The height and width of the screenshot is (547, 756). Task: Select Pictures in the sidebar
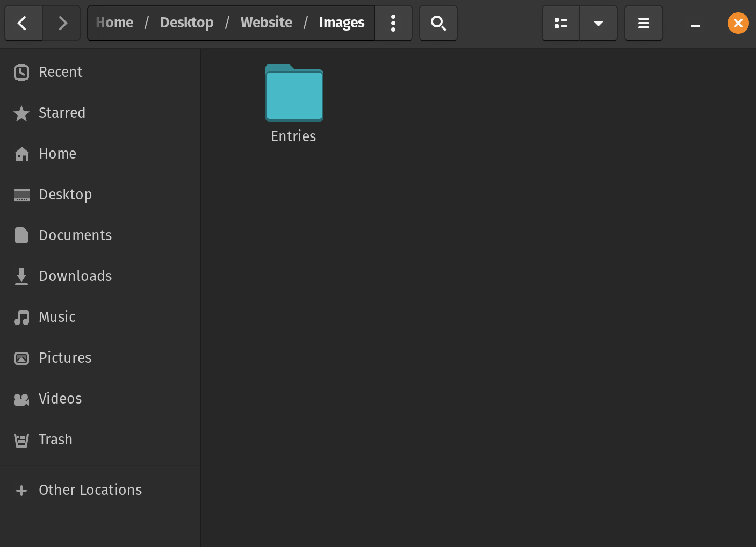65,358
